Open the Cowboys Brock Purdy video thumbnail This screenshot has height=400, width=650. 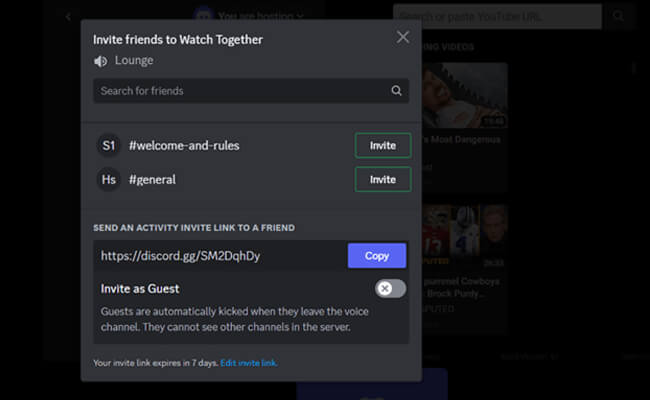(465, 236)
